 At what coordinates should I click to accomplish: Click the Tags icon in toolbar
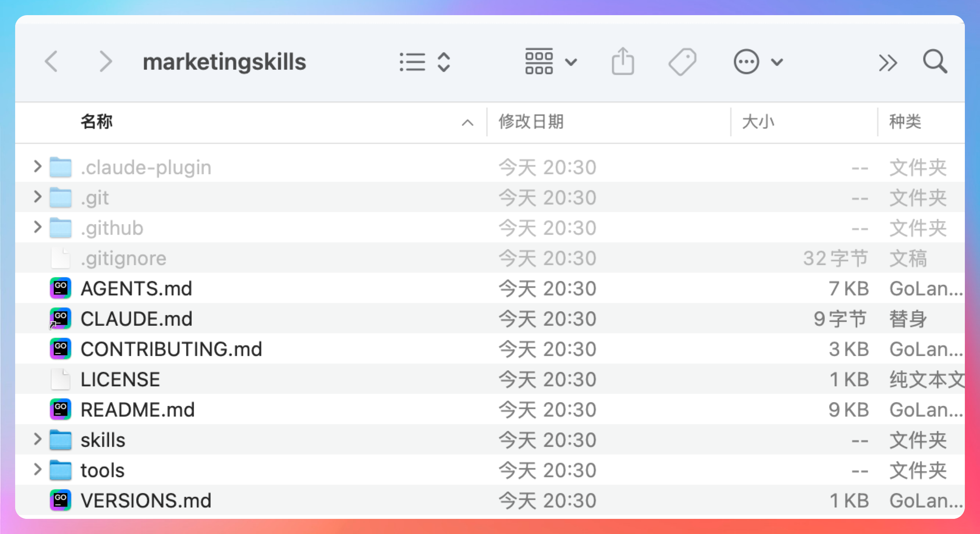(682, 62)
